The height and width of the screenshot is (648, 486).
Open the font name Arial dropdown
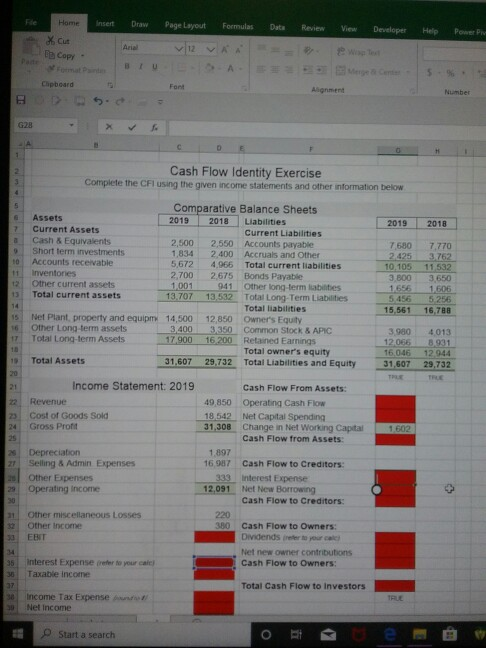pos(179,48)
